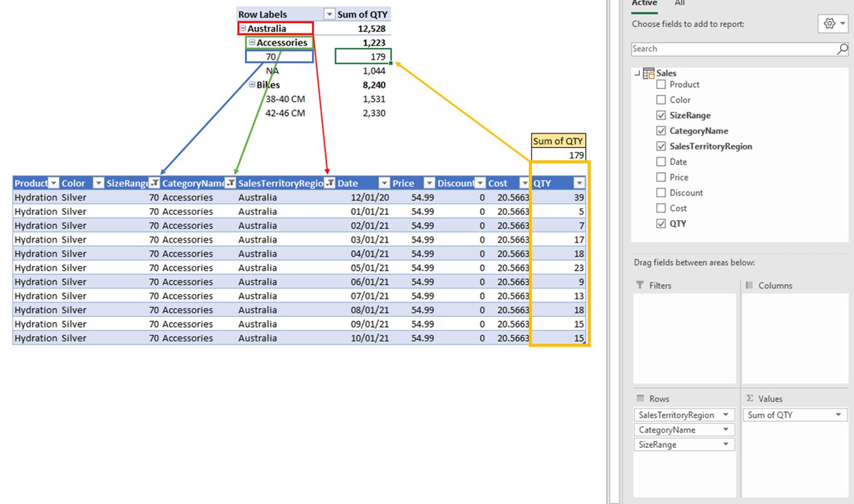This screenshot has height=504, width=854.
Task: Check the Product field checkbox
Action: pyautogui.click(x=661, y=84)
